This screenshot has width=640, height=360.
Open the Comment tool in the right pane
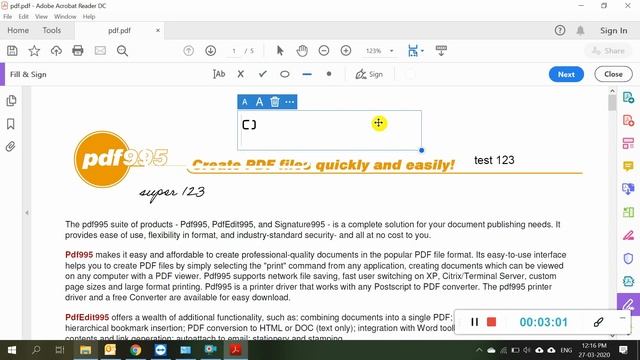point(628,166)
